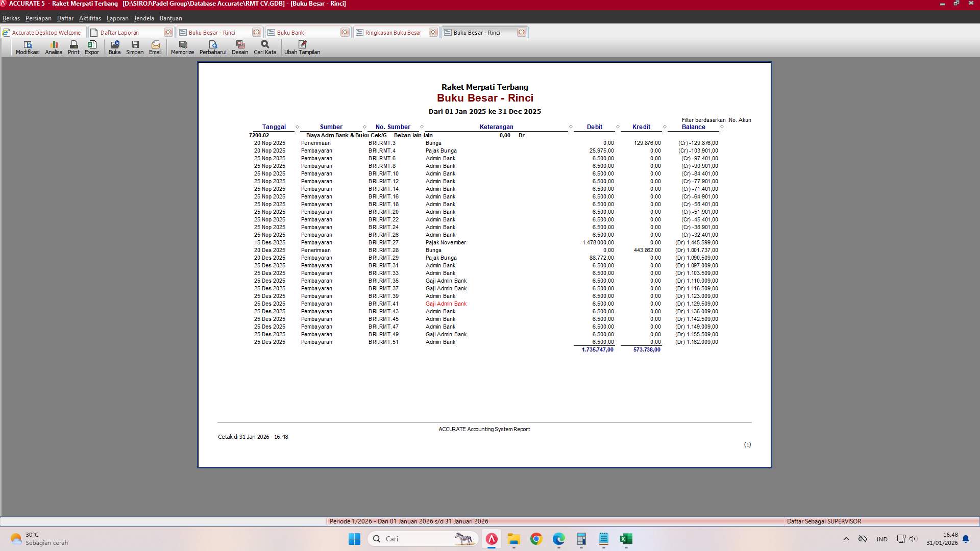Screen dimensions: 980x551
Task: Open Ubah Tampilan display options
Action: click(x=302, y=47)
